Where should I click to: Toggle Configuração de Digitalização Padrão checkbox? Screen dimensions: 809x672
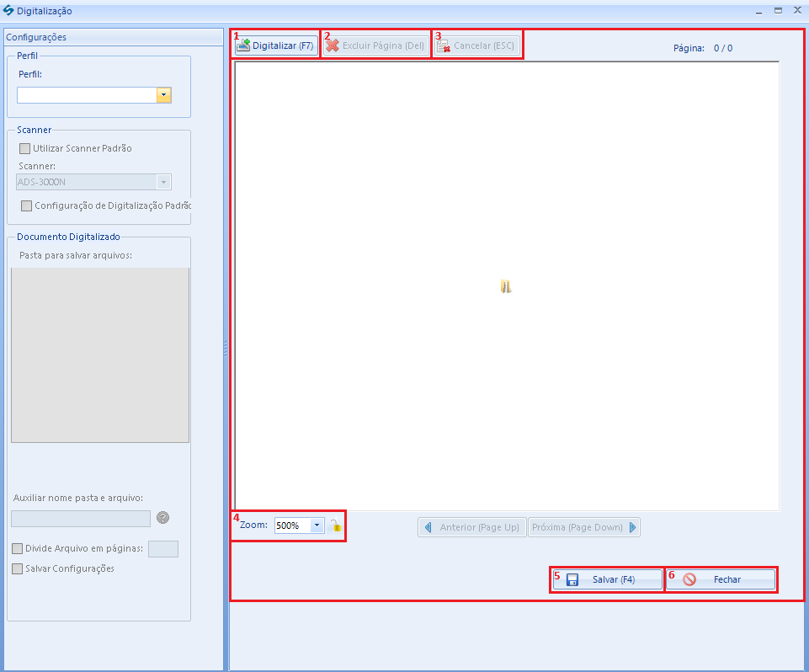pyautogui.click(x=26, y=206)
